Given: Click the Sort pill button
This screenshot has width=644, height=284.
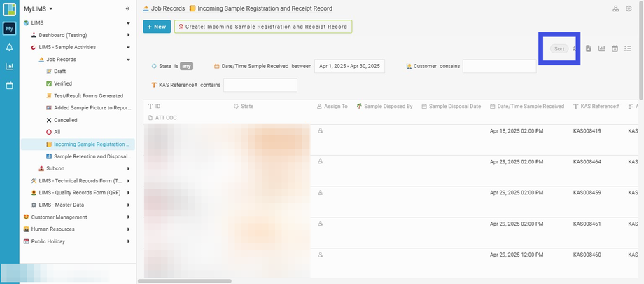Looking at the screenshot, I should pos(559,48).
